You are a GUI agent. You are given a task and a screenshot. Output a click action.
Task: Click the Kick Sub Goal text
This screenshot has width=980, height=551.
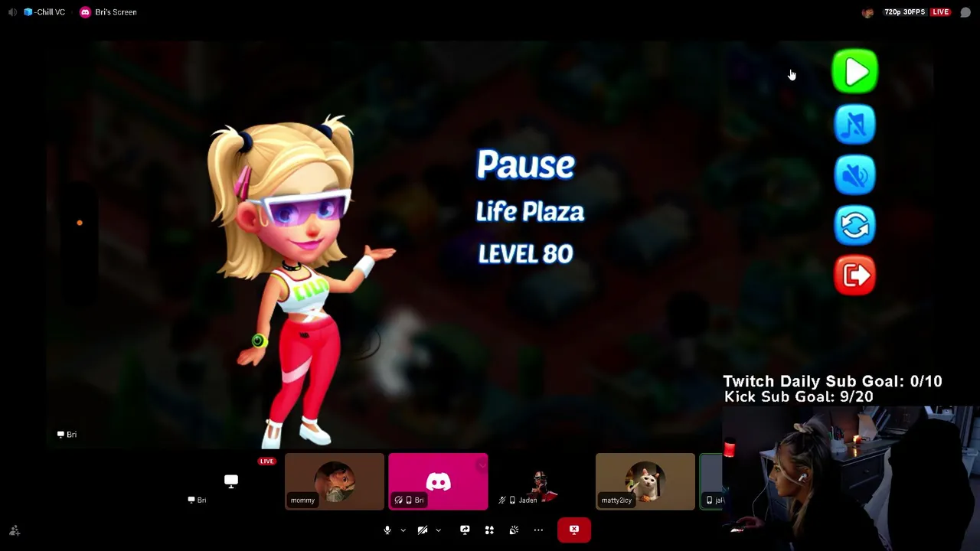pyautogui.click(x=799, y=396)
